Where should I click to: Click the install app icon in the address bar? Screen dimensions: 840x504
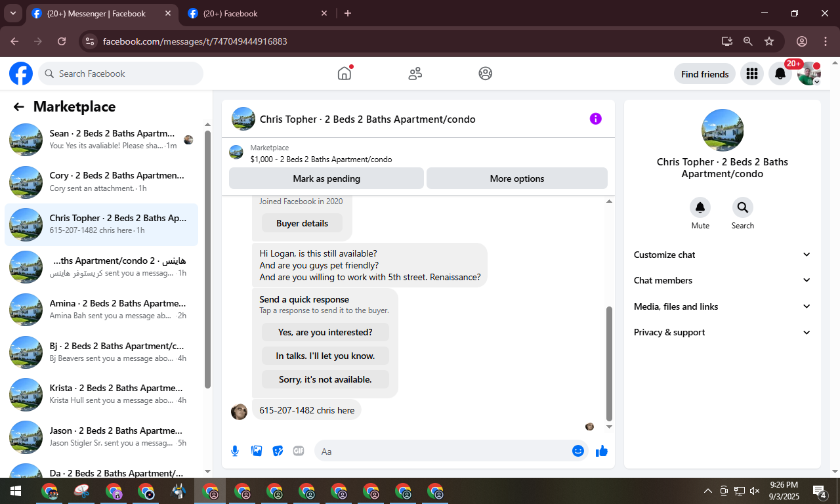(x=726, y=41)
